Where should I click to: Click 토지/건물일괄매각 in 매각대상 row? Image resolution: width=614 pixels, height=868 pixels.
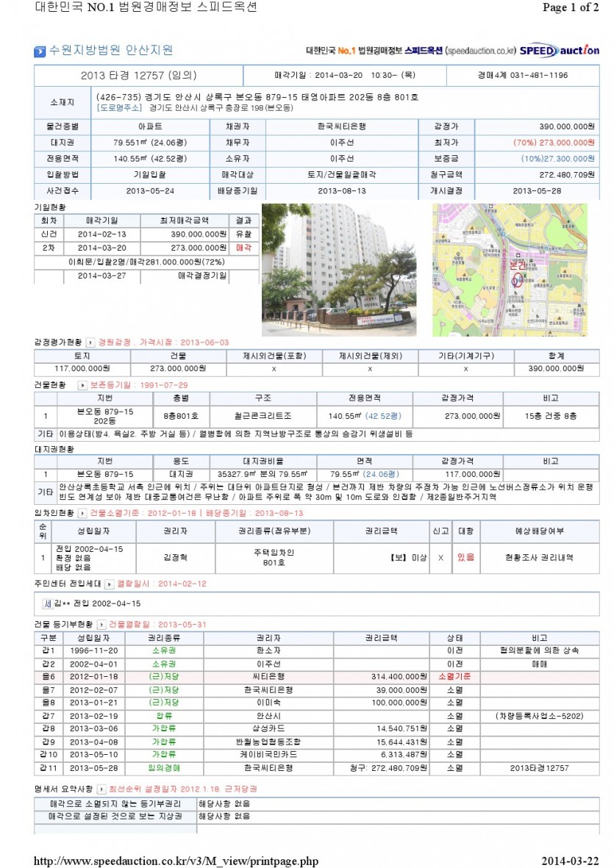point(342,175)
